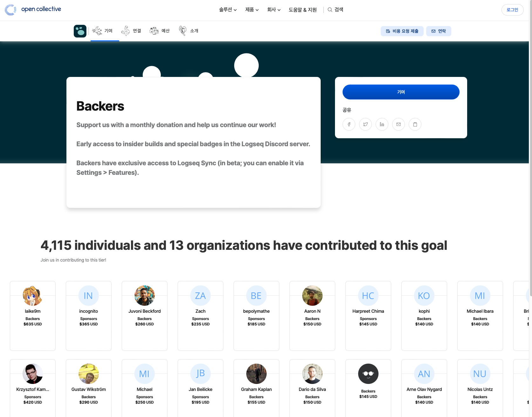Screen dimensions: 532x417
Task: Open bepolymathe's BE avatar
Action: click(x=256, y=296)
